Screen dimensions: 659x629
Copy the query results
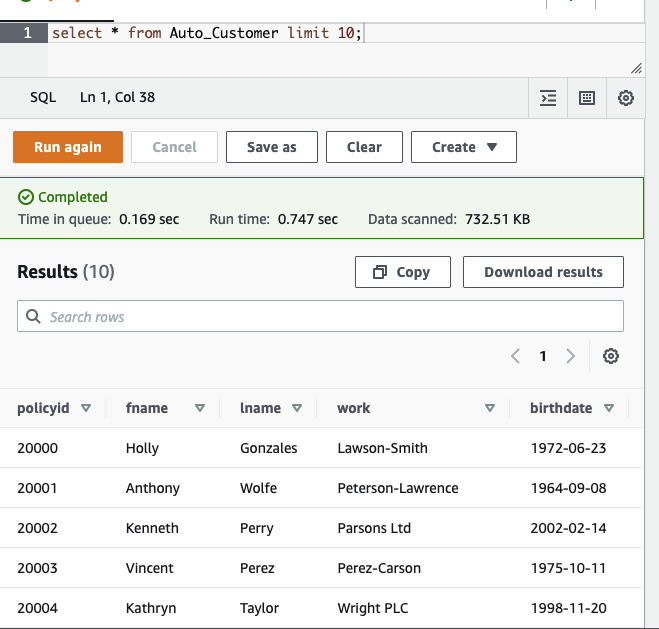point(402,272)
